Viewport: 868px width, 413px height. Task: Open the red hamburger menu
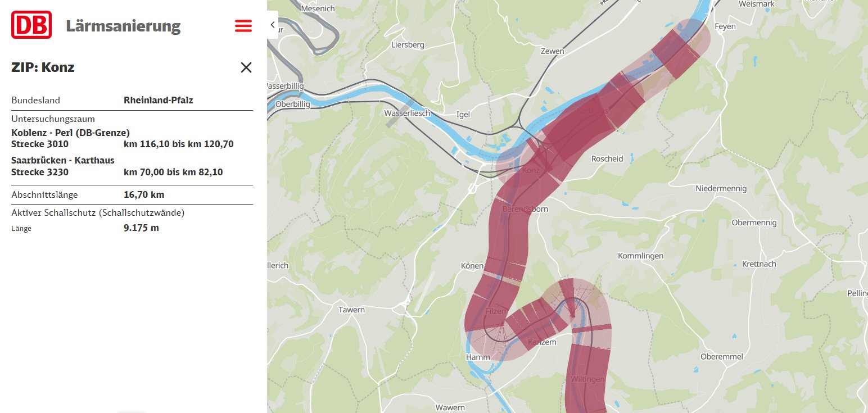click(243, 26)
